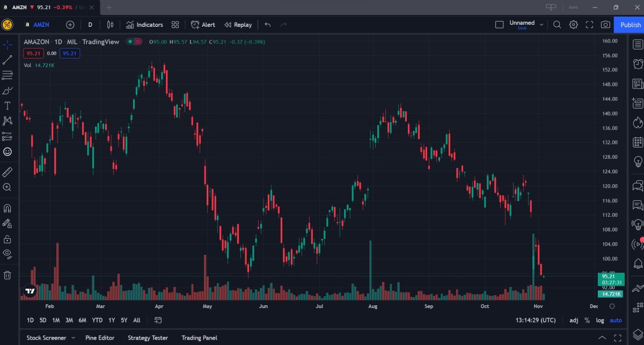Select the trend line drawing tool
The image size is (644, 345).
(x=8, y=60)
